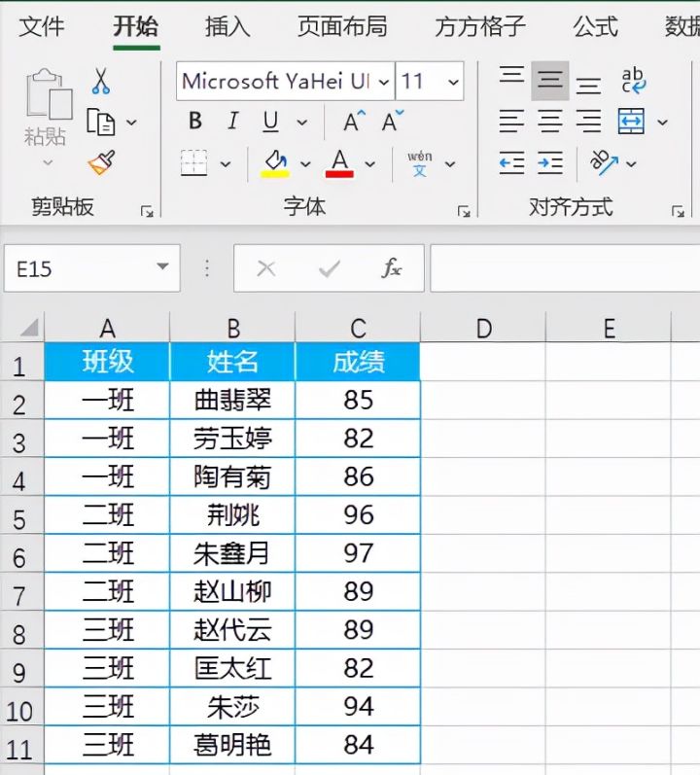The width and height of the screenshot is (700, 775).
Task: Switch to the 方方格子 tab
Action: tap(480, 26)
